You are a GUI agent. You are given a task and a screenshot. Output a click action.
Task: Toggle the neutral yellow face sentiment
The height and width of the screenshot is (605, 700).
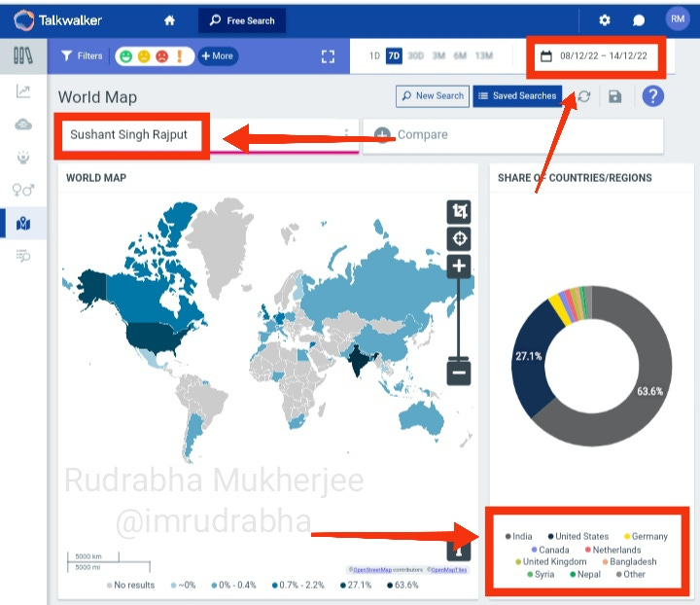click(x=144, y=56)
